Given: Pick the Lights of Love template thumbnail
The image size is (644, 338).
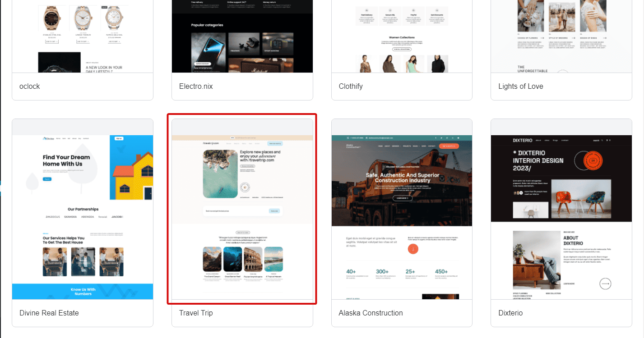Looking at the screenshot, I should (561, 36).
